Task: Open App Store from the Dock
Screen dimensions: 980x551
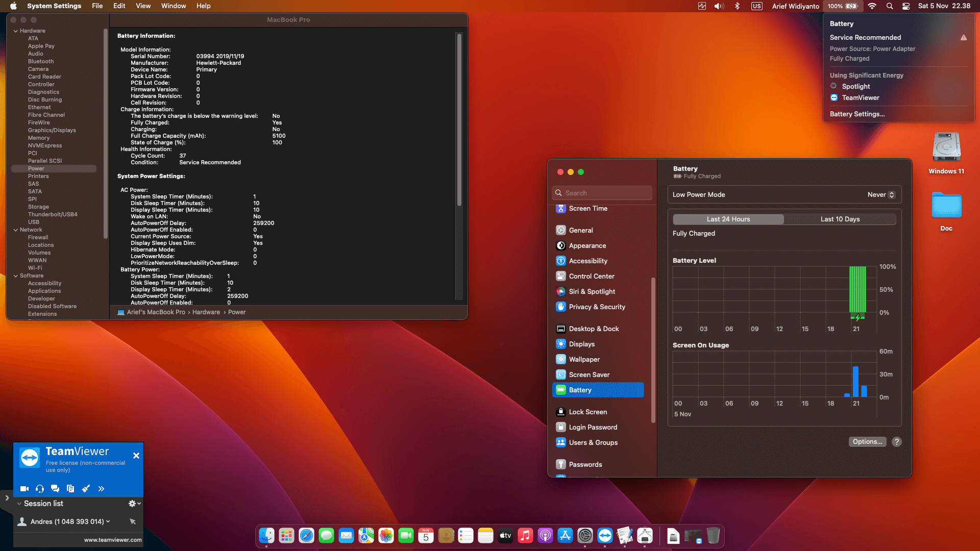Action: [565, 536]
